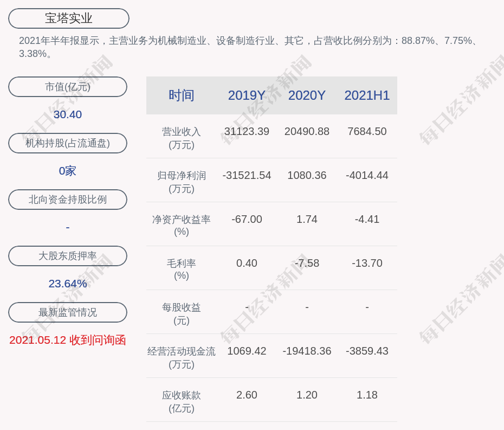Select receivables value 1.20
This screenshot has height=430, width=504.
pos(307,395)
